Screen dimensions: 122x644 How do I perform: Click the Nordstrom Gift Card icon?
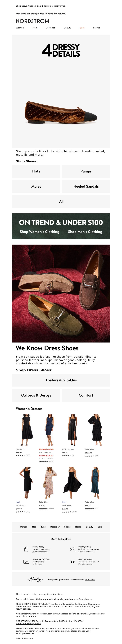26,562
